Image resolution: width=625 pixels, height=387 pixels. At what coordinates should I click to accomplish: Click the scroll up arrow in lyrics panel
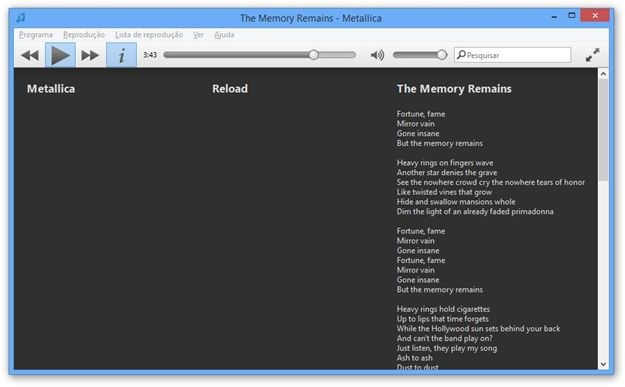[x=603, y=74]
